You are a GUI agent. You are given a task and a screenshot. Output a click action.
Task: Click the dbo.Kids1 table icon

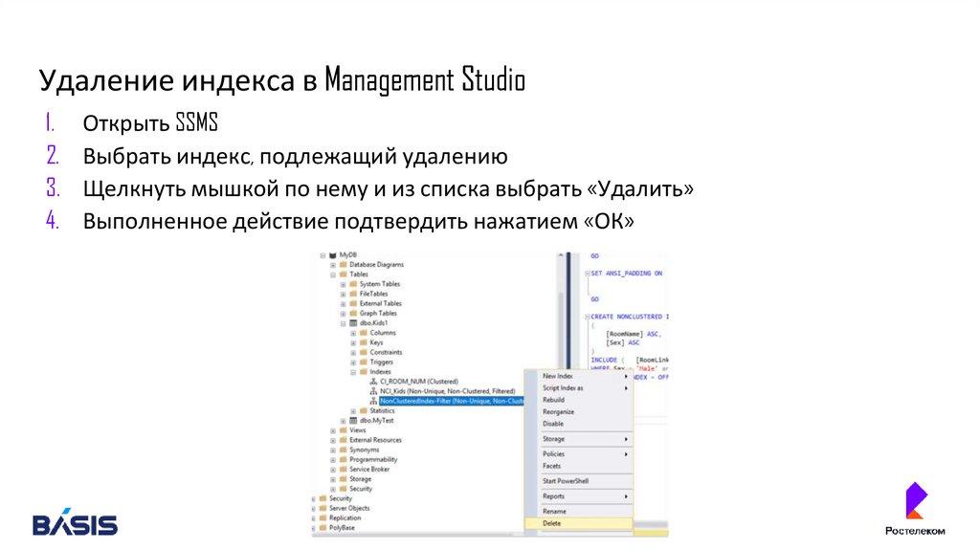tap(352, 323)
